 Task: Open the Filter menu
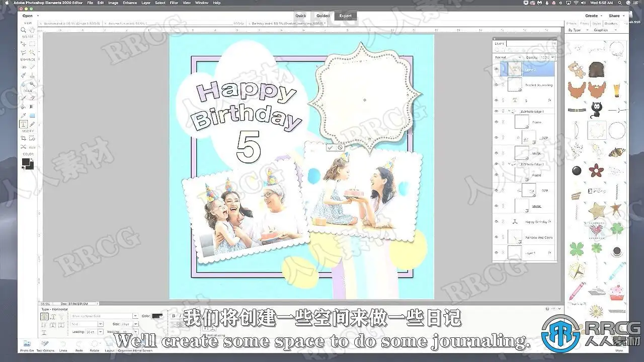coord(174,3)
